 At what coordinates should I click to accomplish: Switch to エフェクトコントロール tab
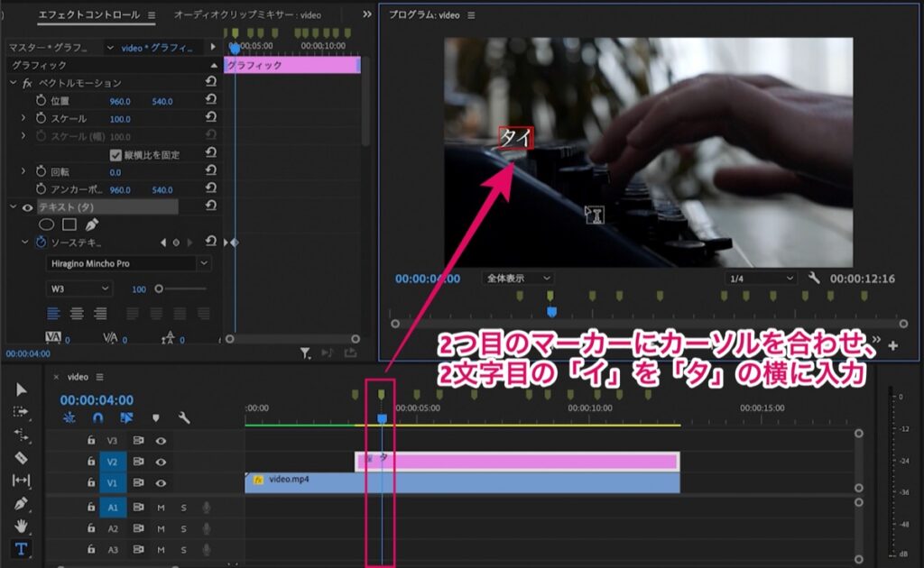[x=89, y=14]
